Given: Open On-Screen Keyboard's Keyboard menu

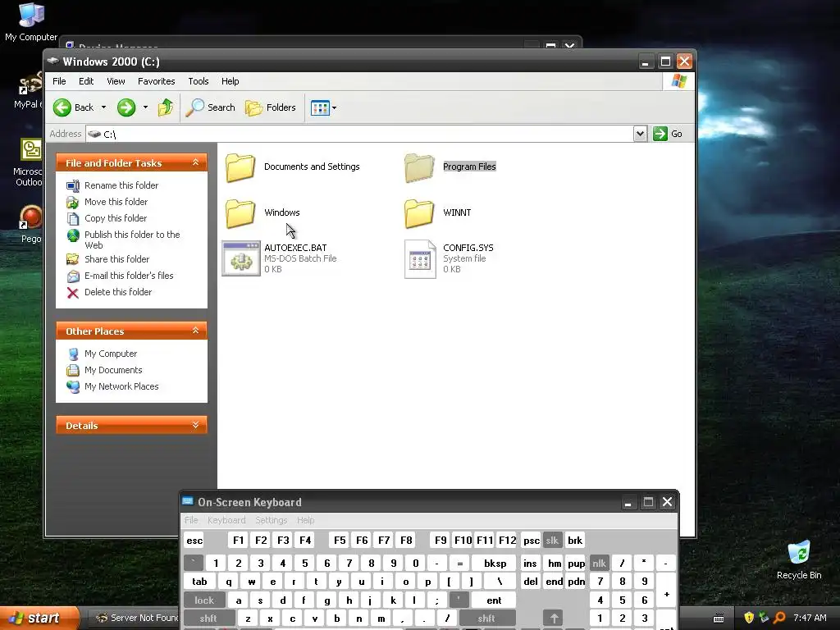Looking at the screenshot, I should pos(226,520).
